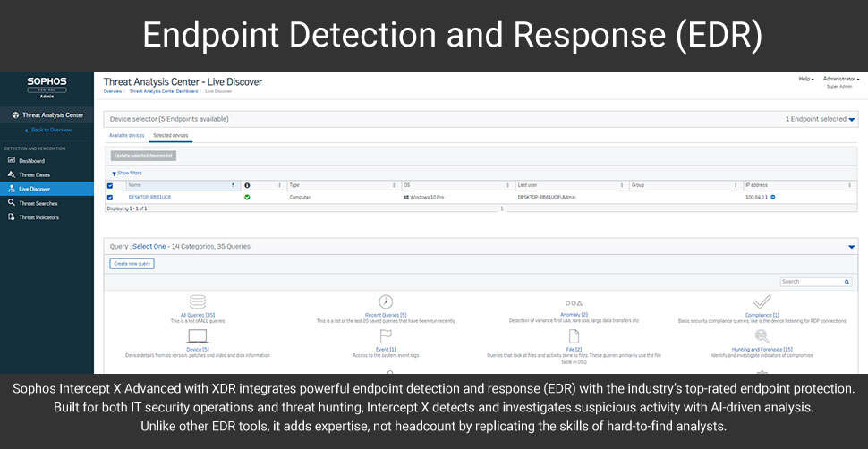Sort by the Name column arrow
868x449 pixels.
point(233,185)
